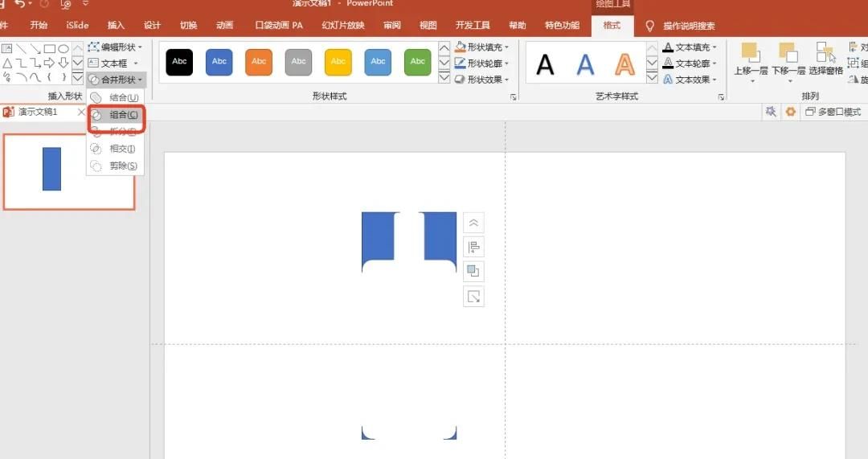Open the 形状填充 dropdown

click(x=481, y=47)
